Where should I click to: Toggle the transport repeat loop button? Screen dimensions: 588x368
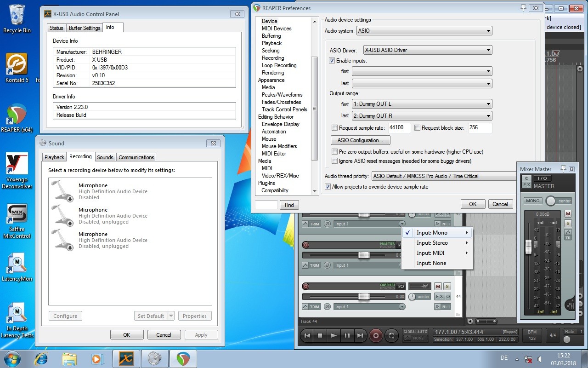pyautogui.click(x=391, y=336)
